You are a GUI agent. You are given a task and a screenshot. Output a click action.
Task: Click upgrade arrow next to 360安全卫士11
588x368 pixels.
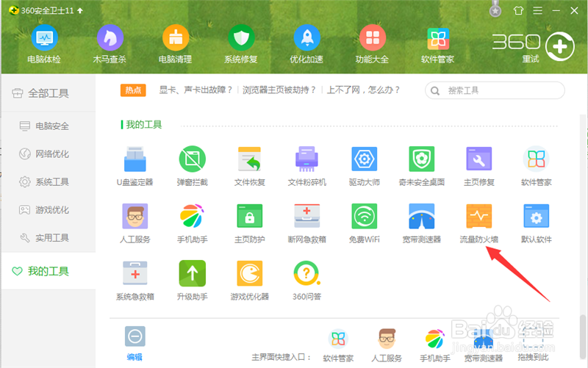click(80, 10)
